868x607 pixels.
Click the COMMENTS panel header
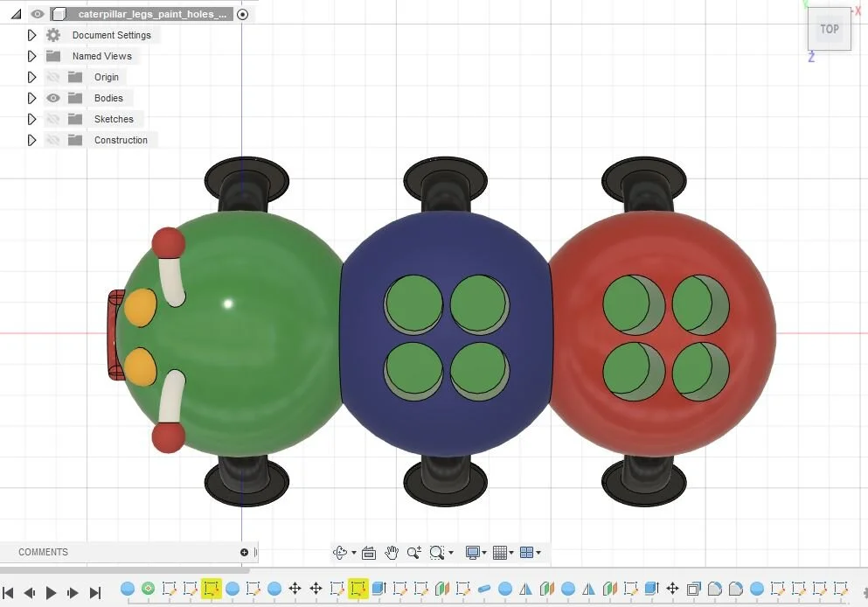tap(43, 552)
